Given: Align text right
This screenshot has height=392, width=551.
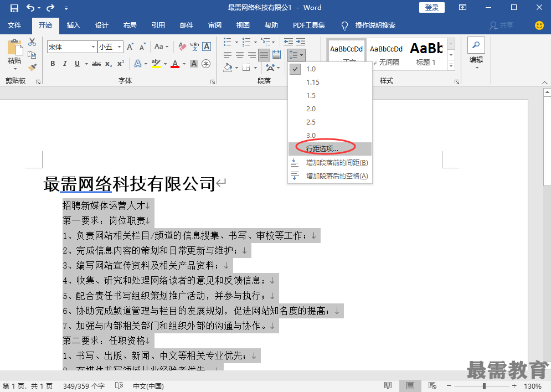Looking at the screenshot, I should point(252,55).
